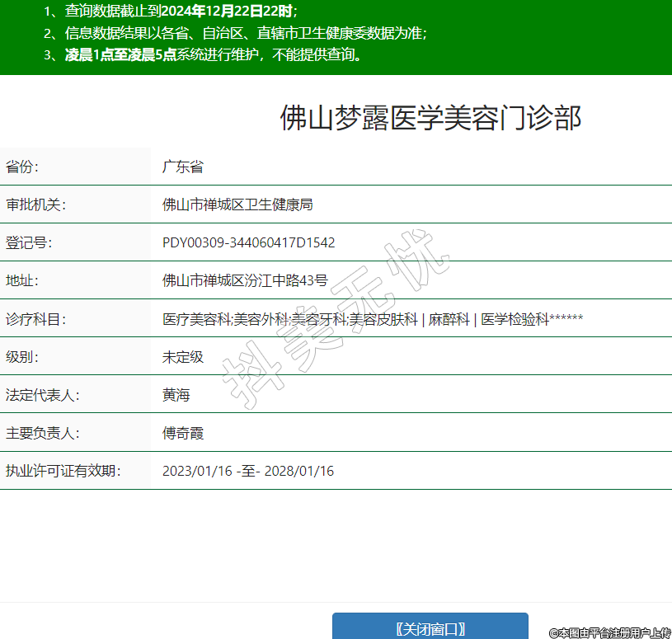Viewport: 672px width, 639px height.
Task: Click the license validity dates 2023/01/16 -至- 2028/01/16
Action: pyautogui.click(x=247, y=471)
